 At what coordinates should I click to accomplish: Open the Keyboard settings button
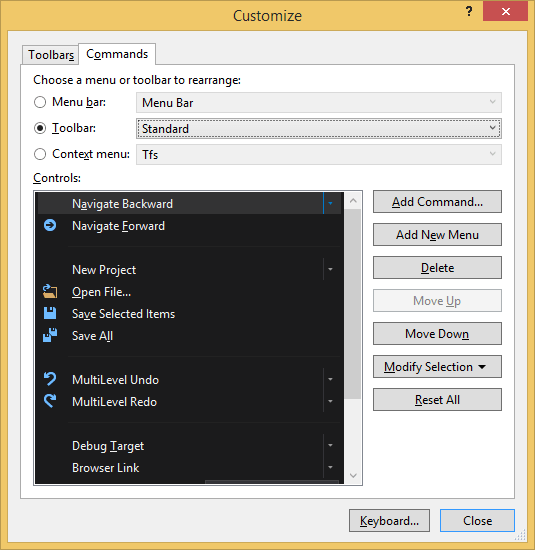389,521
